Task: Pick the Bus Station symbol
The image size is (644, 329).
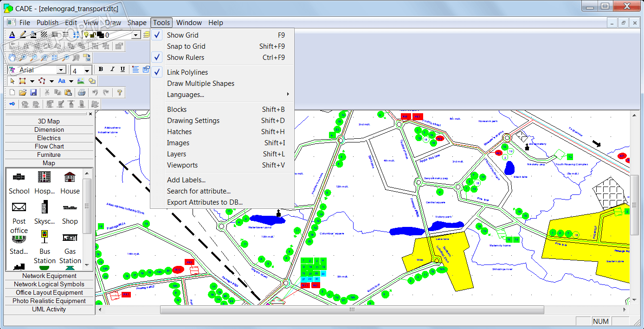Action: (x=45, y=247)
